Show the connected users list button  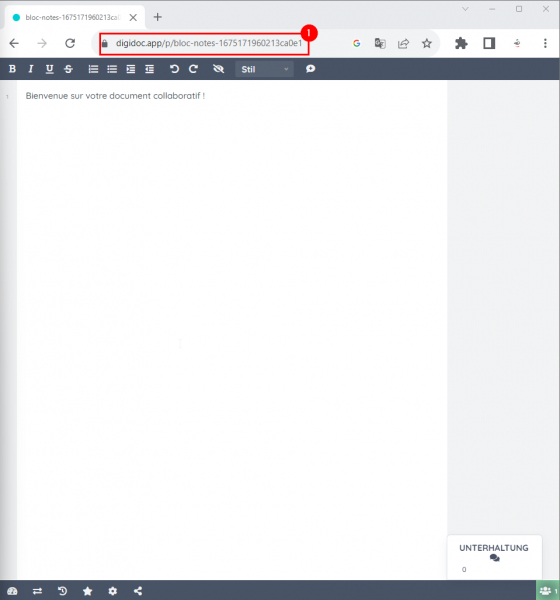(547, 591)
